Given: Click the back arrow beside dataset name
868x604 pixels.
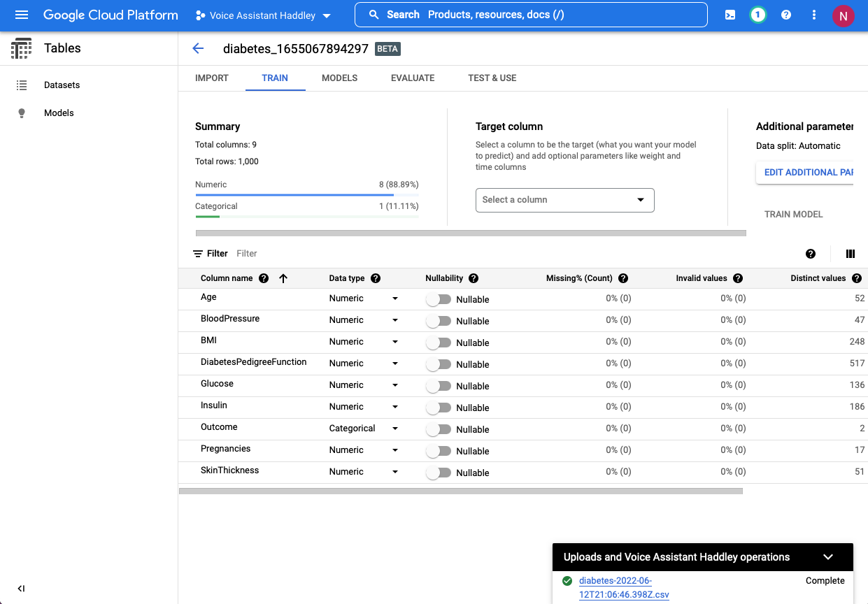Looking at the screenshot, I should tap(198, 48).
